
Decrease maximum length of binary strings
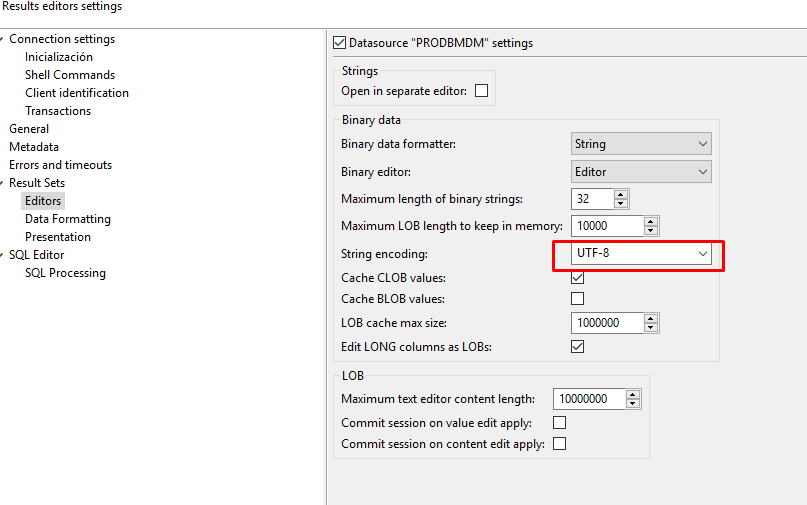click(621, 204)
